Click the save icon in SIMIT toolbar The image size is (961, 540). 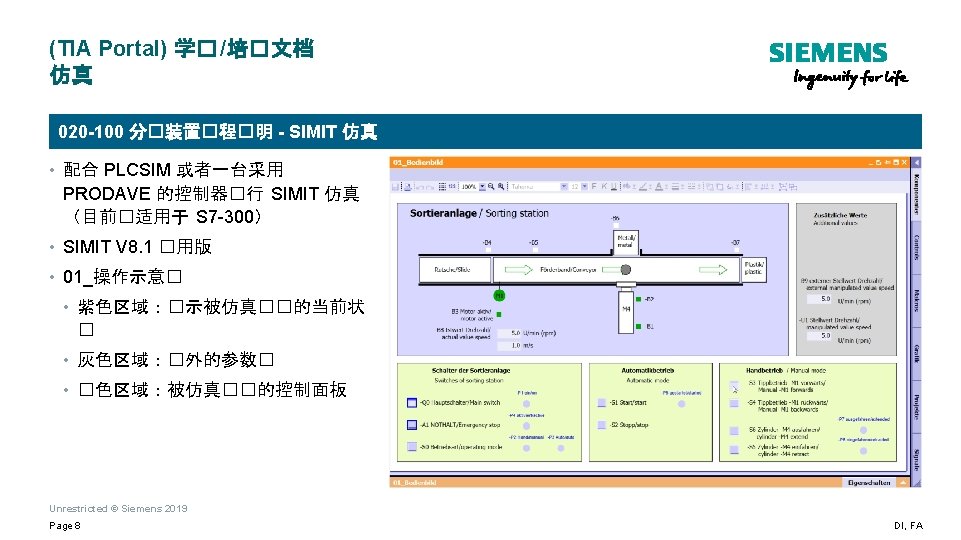tap(396, 186)
